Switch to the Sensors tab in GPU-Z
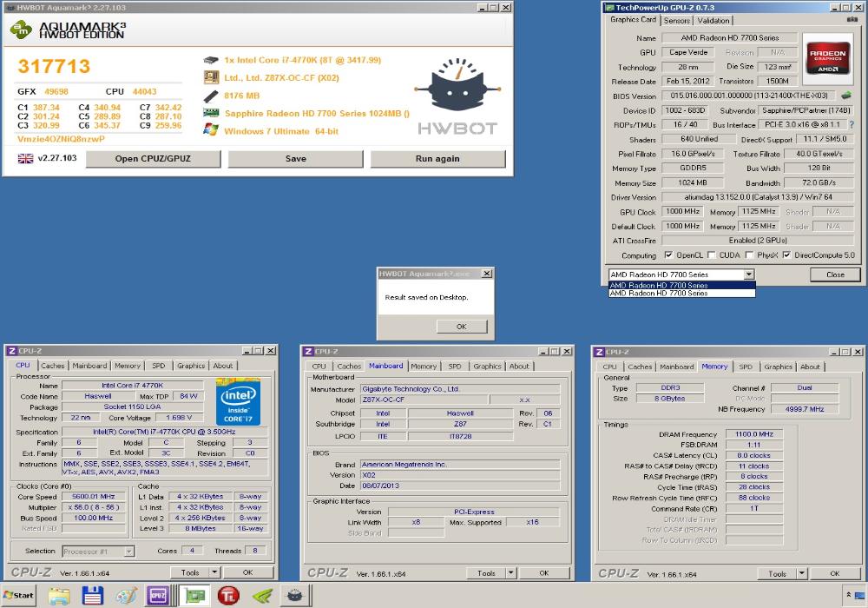Viewport: 868px width, 608px height. click(x=676, y=21)
